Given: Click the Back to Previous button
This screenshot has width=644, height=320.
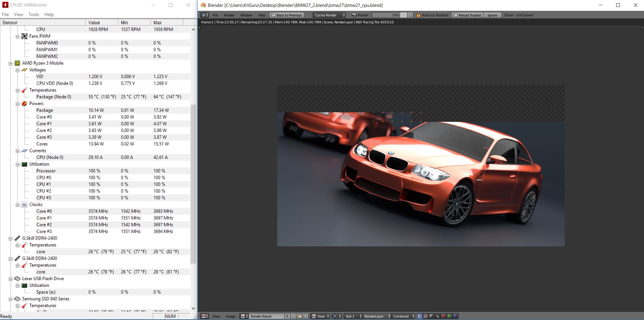Looking at the screenshot, I should coord(287,15).
